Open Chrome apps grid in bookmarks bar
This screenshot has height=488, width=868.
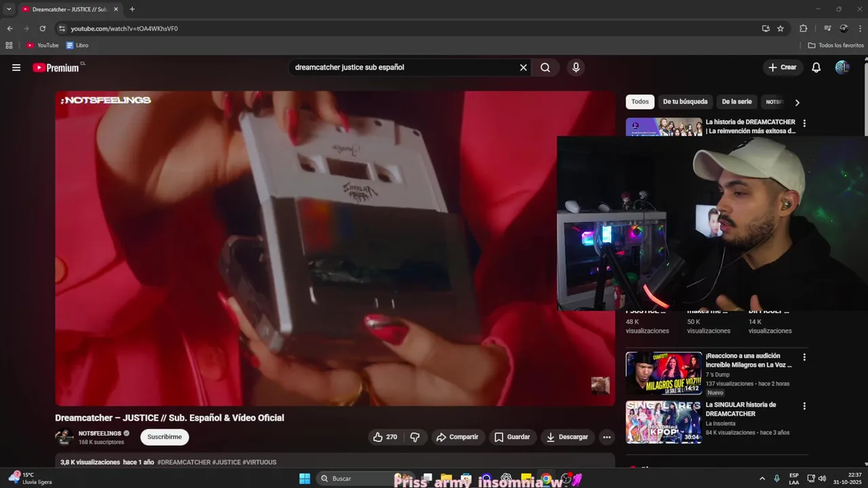point(9,45)
